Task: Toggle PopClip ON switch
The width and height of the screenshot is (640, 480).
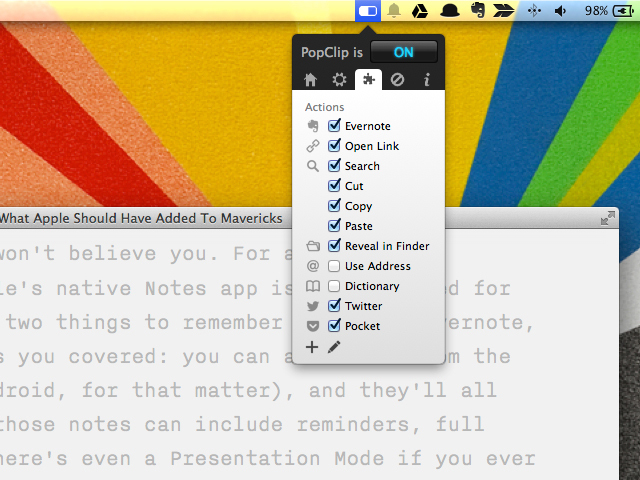Action: (404, 52)
